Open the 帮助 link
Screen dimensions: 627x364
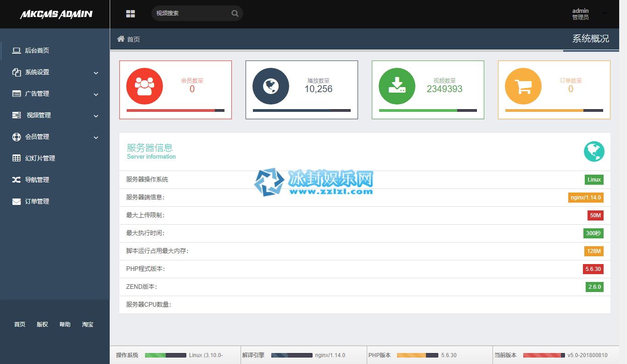click(64, 324)
